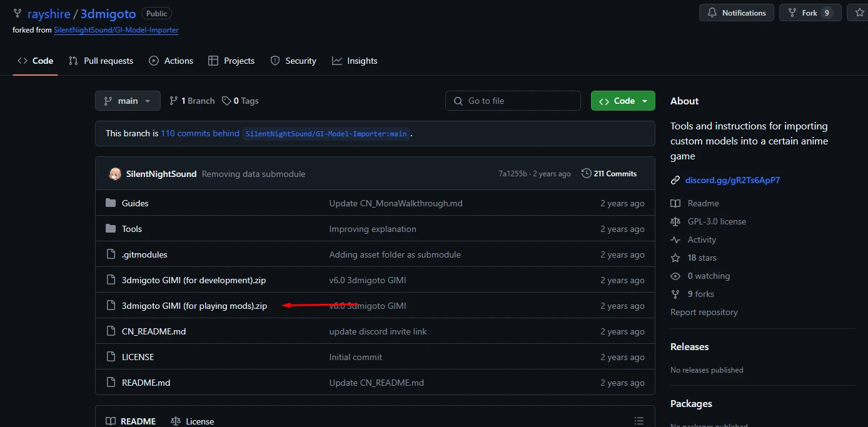Open the Tools folder

(x=132, y=229)
